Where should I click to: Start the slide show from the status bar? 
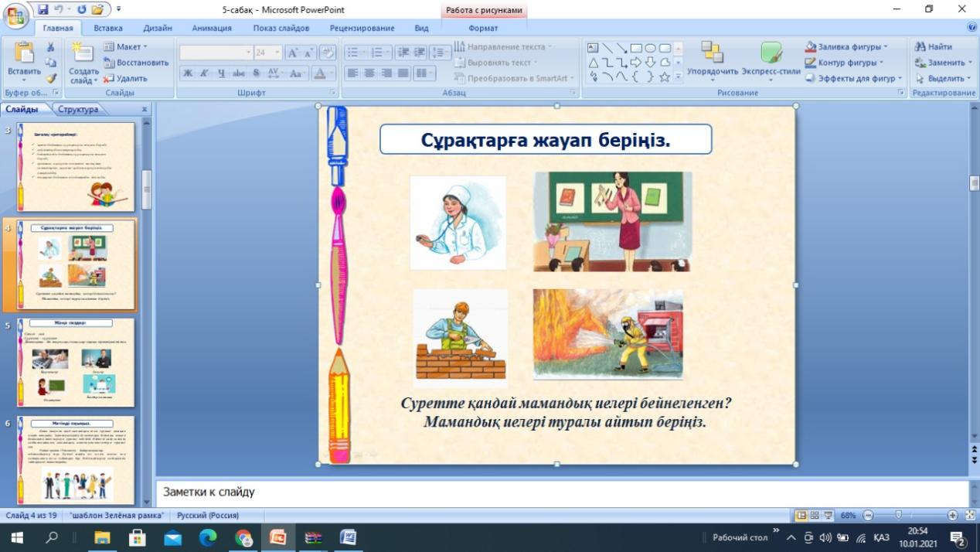tap(828, 515)
